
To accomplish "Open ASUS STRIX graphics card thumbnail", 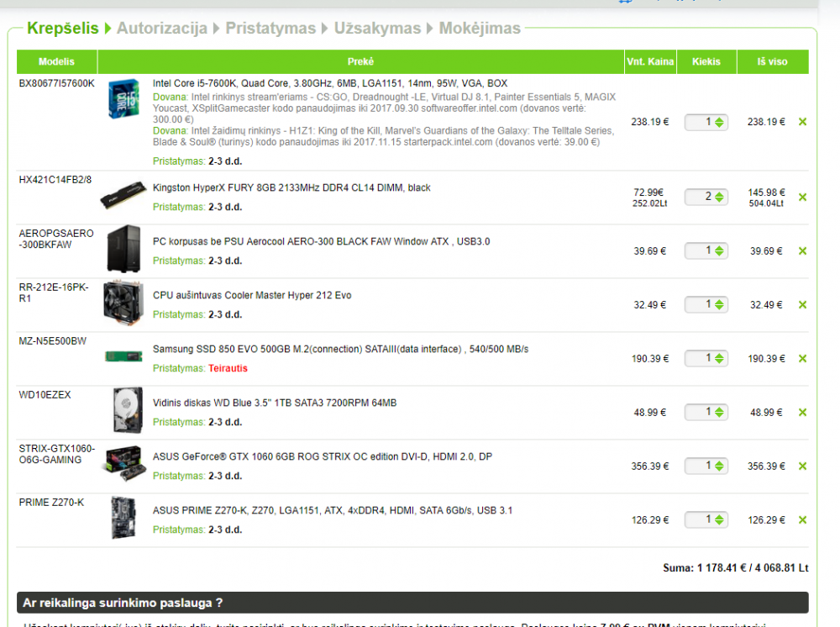I will coord(123,464).
